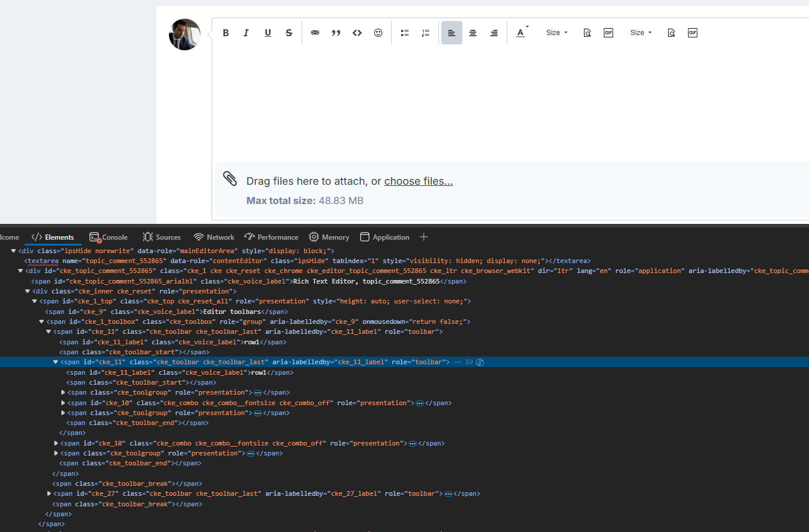
Task: Insert a numbered list
Action: pyautogui.click(x=426, y=33)
